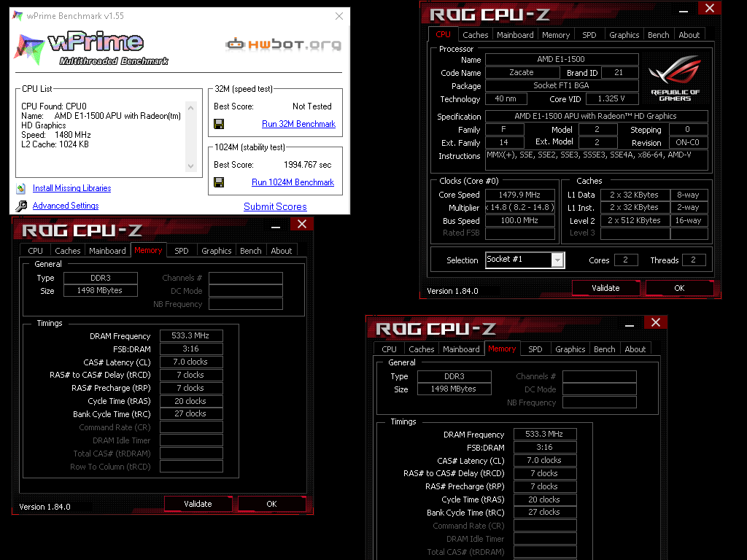Open Bench tab in left Memory window
The width and height of the screenshot is (747, 560).
coord(251,251)
